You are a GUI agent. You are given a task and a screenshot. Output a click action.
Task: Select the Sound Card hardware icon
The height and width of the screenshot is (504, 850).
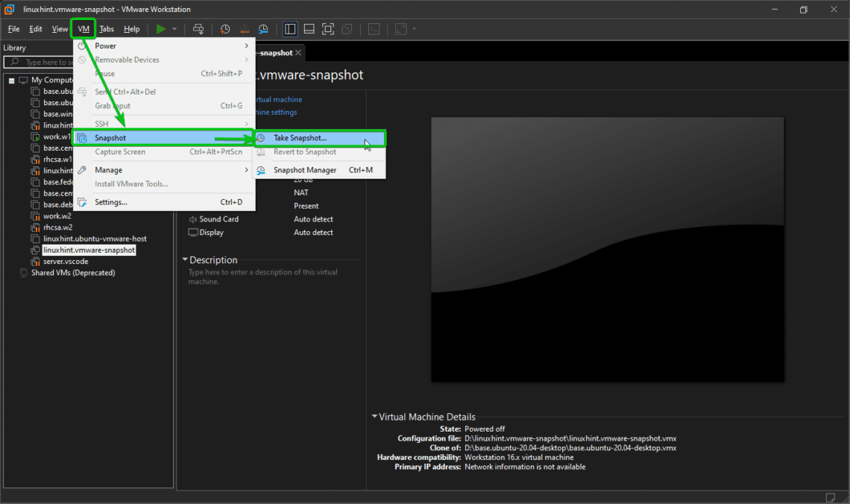point(193,218)
